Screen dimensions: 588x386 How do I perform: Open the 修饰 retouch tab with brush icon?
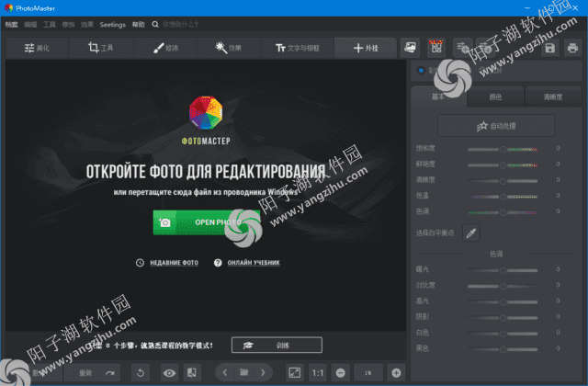coord(165,48)
